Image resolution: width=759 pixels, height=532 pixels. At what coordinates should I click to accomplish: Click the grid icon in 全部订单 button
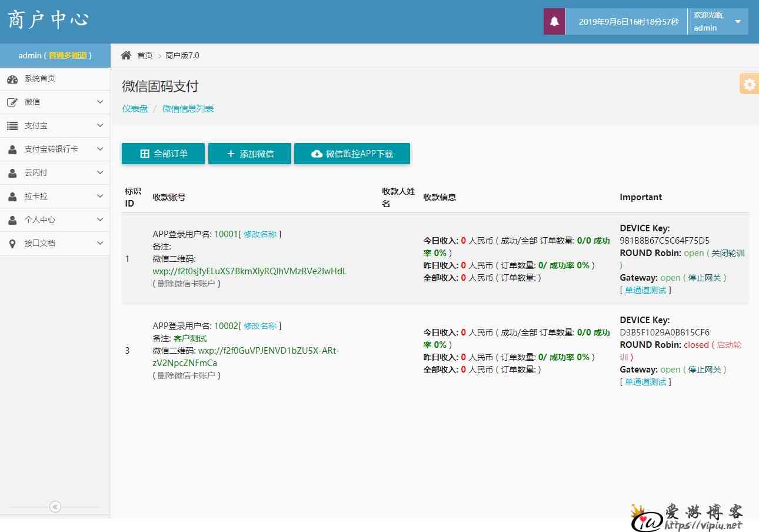[145, 154]
